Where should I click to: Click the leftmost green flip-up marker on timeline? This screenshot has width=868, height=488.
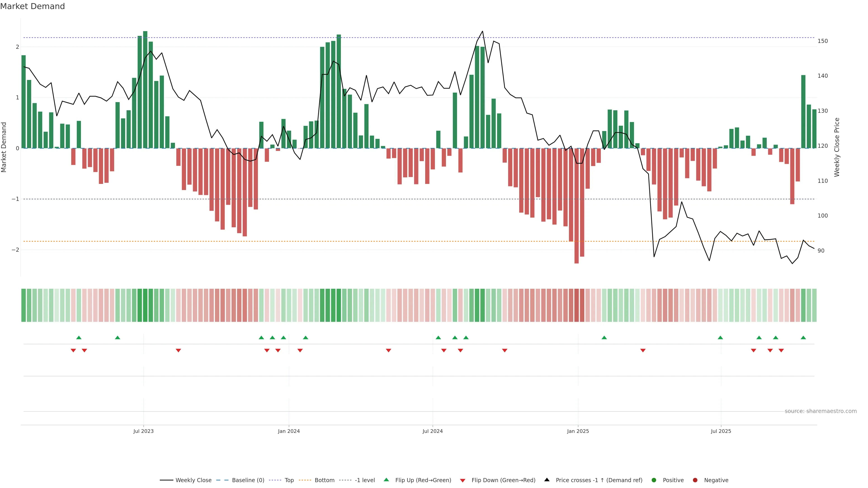pyautogui.click(x=79, y=338)
